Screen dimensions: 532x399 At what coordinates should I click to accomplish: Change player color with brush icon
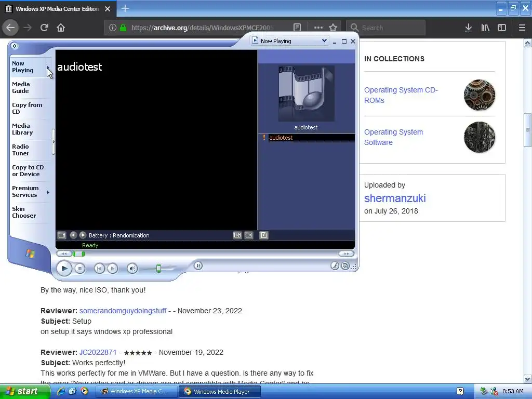coord(335,265)
